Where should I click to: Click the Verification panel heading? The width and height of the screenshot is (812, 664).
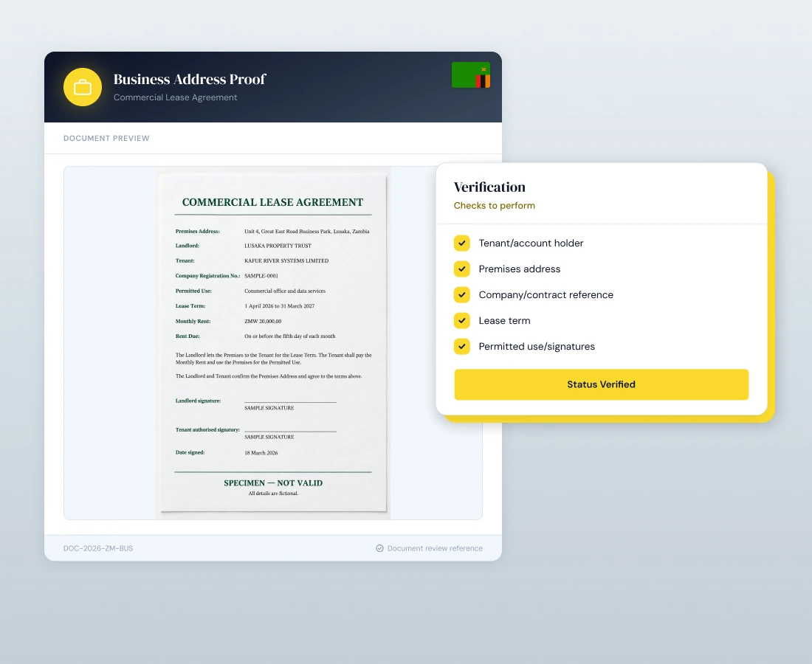pos(489,187)
